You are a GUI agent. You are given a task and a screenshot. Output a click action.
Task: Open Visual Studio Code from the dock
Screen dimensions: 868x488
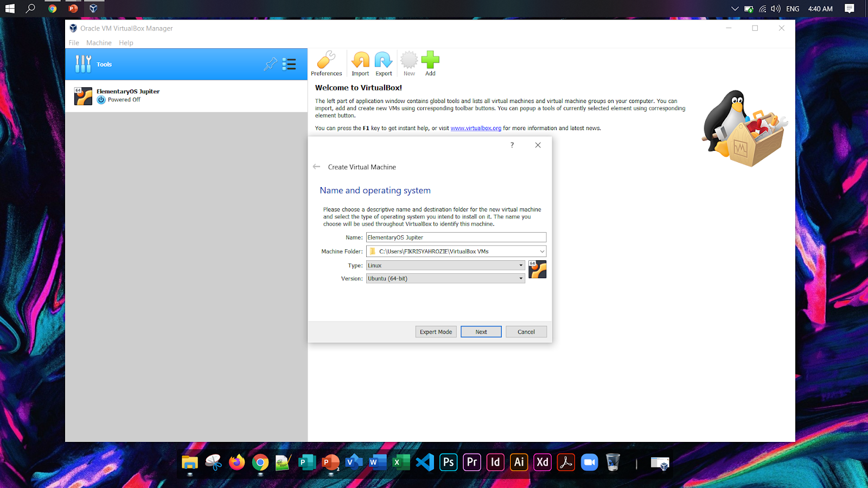(425, 463)
